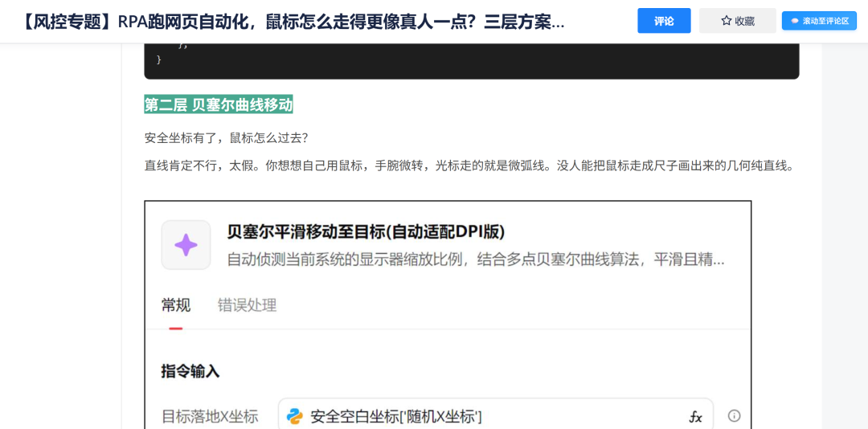868x429 pixels.
Task: Click the 目标落地X坐标 input field
Action: click(x=495, y=414)
